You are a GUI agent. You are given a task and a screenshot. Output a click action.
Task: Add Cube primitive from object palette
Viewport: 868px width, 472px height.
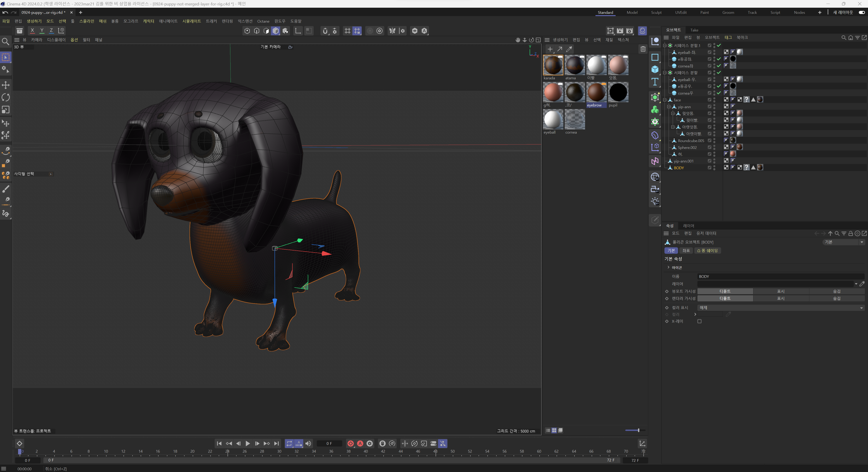point(655,69)
